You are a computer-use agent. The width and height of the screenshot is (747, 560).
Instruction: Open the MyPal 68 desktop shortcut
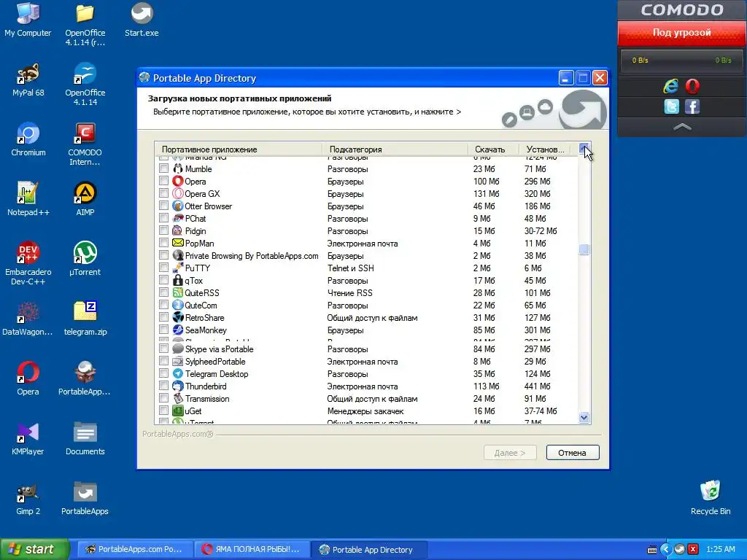tap(28, 80)
